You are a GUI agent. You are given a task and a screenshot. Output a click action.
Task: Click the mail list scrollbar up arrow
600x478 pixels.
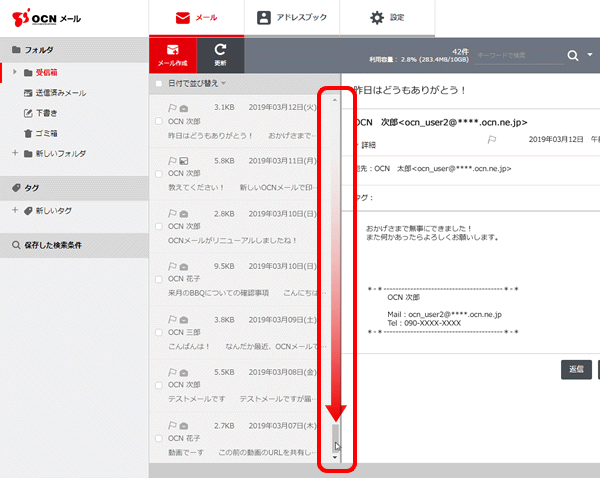335,100
